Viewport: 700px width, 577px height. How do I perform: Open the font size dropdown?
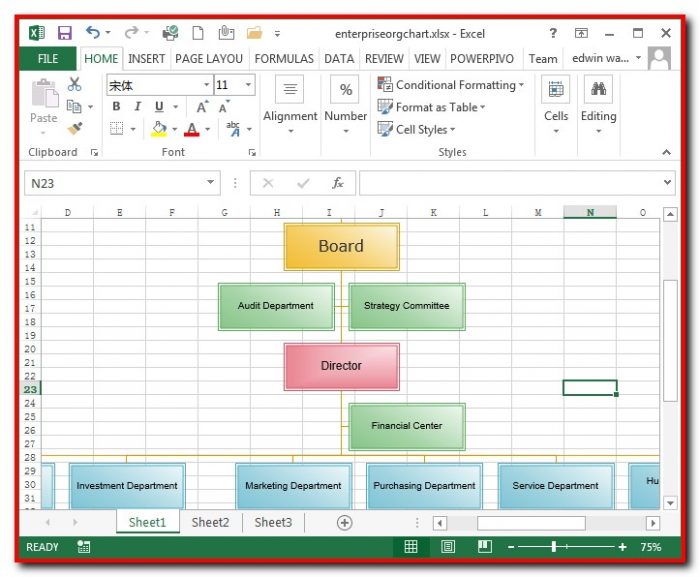tap(248, 85)
